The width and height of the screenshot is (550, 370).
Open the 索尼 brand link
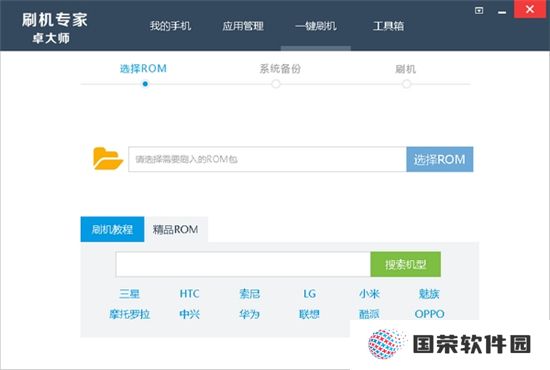click(249, 294)
